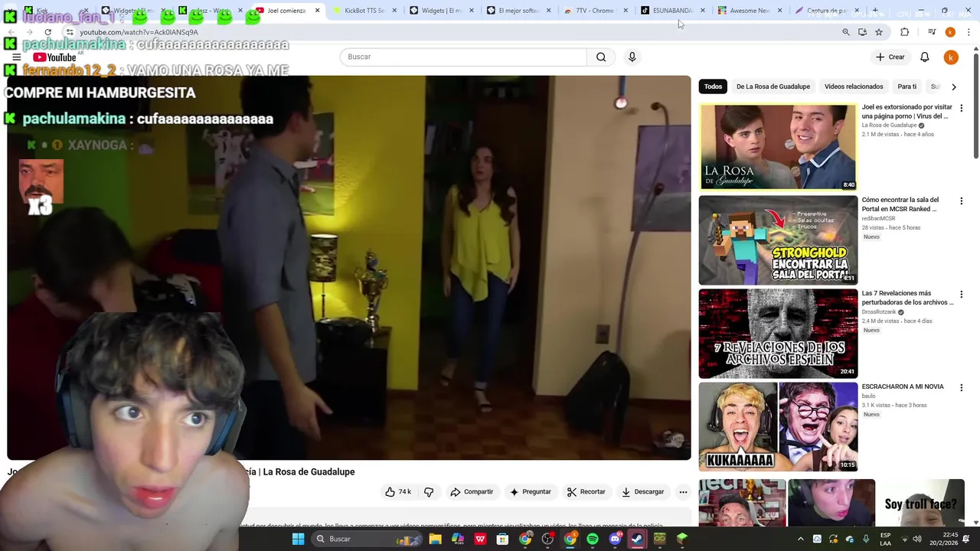
Task: Click the magnifier search button
Action: [x=601, y=57]
